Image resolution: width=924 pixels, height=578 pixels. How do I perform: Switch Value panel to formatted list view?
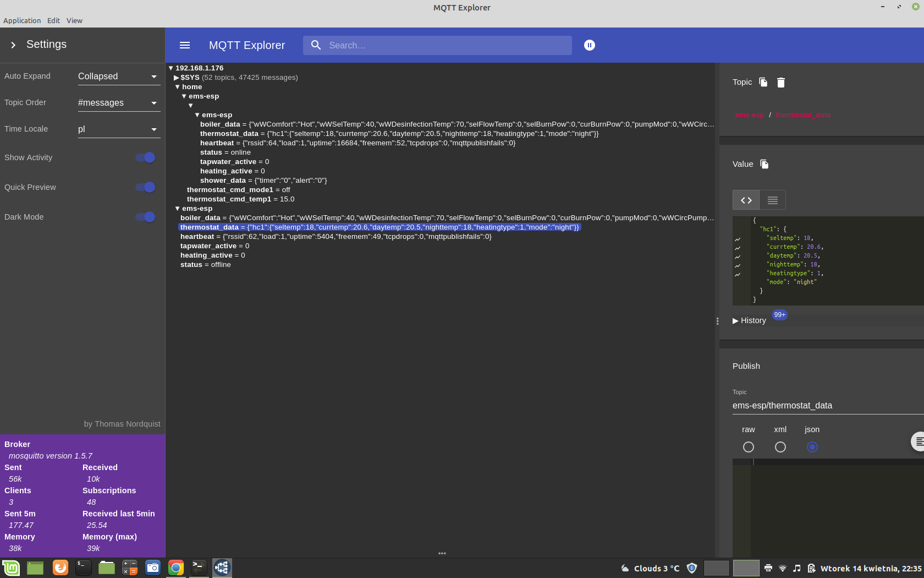[x=772, y=200]
